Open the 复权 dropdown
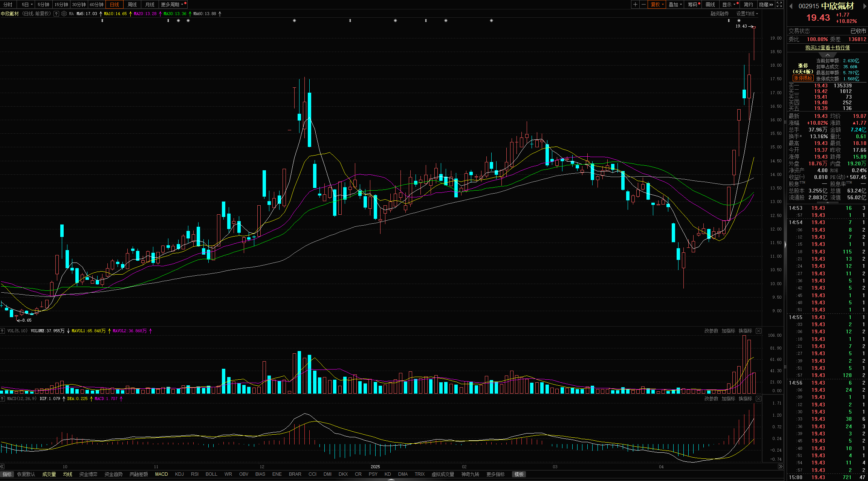The image size is (868, 481). (657, 5)
